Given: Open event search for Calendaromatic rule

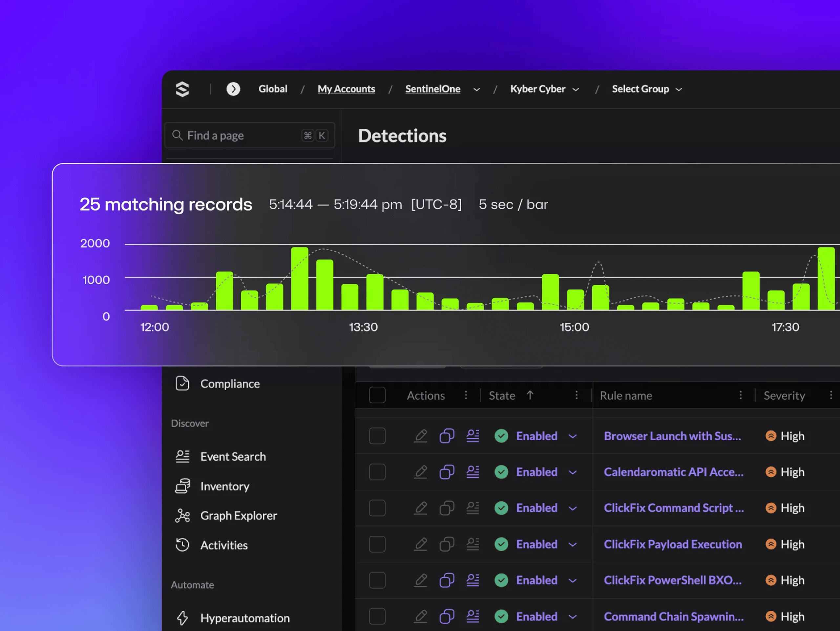Looking at the screenshot, I should tap(473, 472).
